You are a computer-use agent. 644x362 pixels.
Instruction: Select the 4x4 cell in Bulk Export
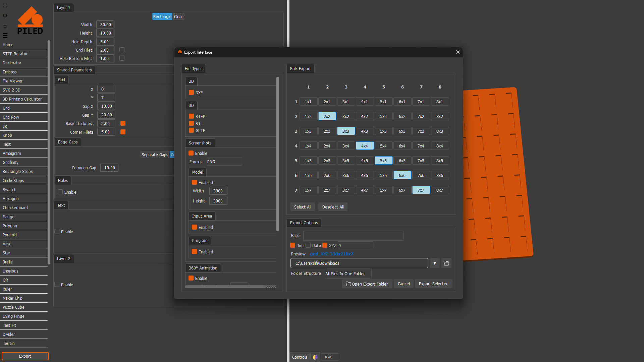[x=365, y=145]
